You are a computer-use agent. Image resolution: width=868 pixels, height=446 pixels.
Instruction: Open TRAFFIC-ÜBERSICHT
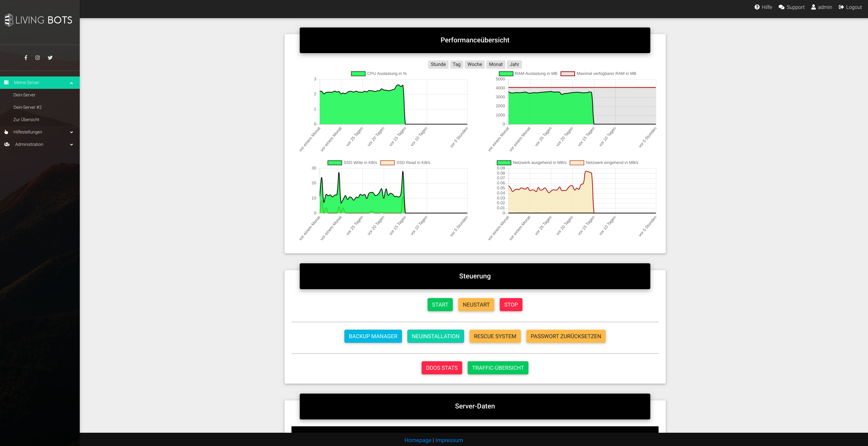tap(498, 368)
